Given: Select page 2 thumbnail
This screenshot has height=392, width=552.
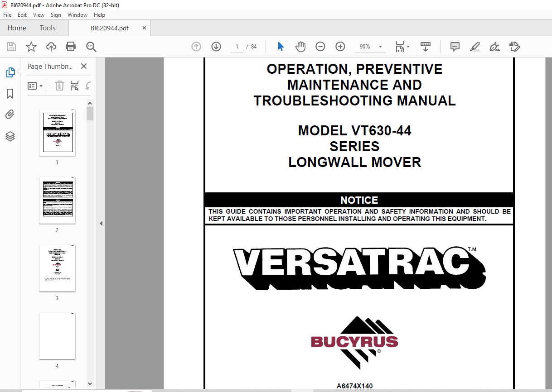Looking at the screenshot, I should pos(57,200).
